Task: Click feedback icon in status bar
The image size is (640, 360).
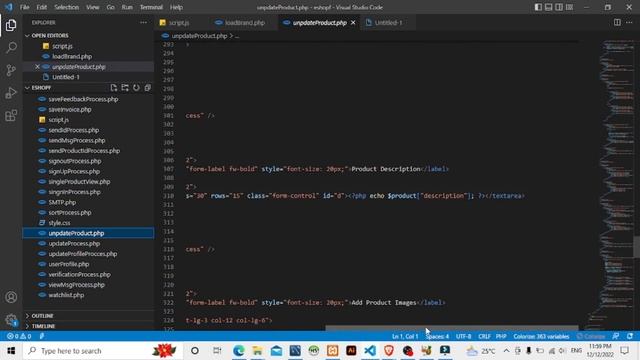Action: tap(616, 336)
